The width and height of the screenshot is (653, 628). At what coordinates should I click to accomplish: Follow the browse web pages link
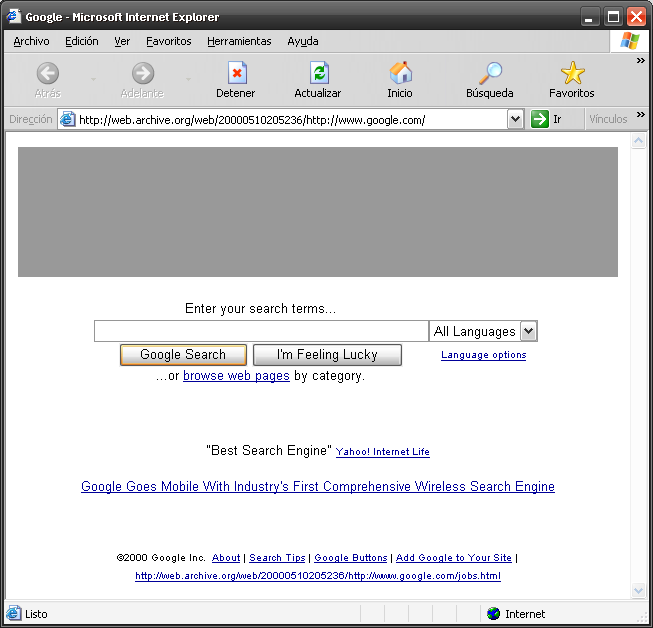click(236, 376)
